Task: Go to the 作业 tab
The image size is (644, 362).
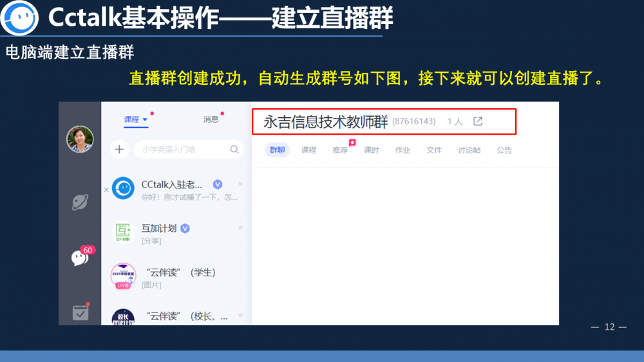Action: (x=402, y=150)
